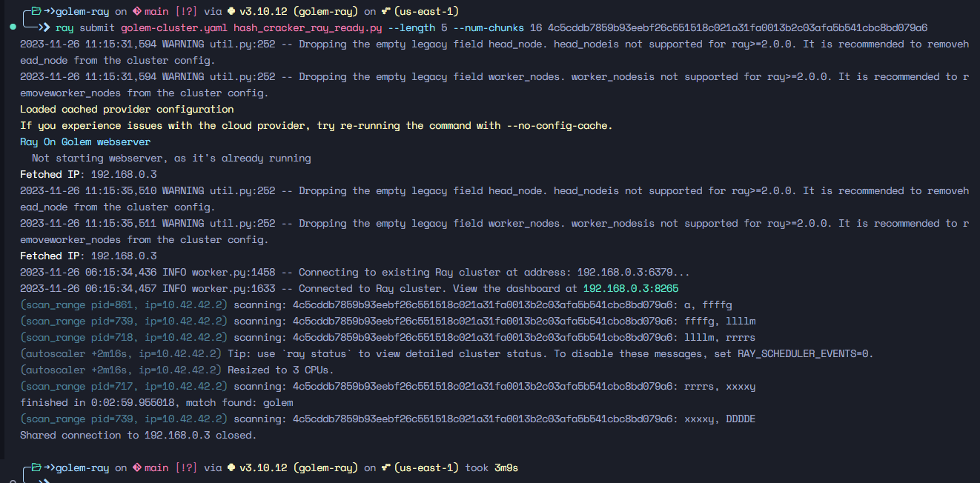
Task: Click the hash argument at the end of the command line
Action: click(738, 28)
